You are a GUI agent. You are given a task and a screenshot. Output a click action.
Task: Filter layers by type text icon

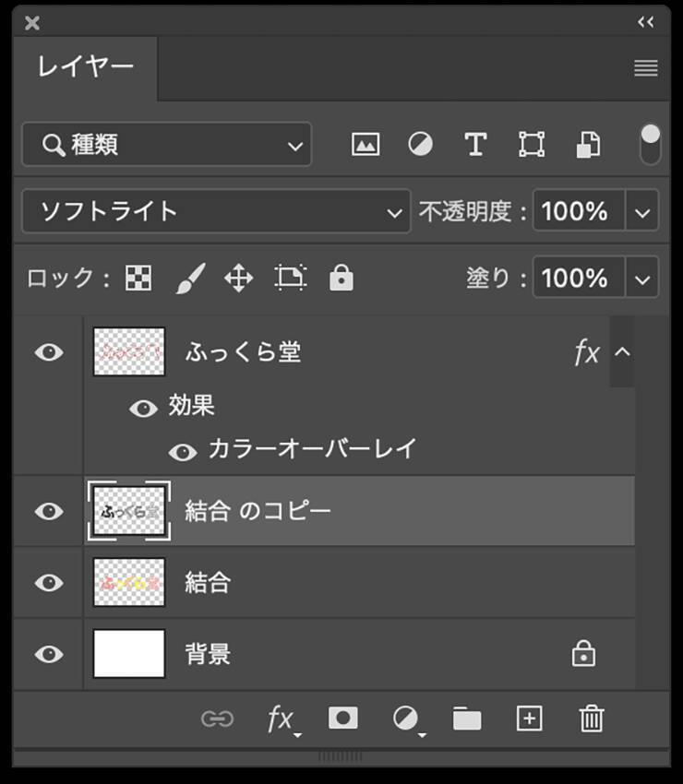click(475, 145)
